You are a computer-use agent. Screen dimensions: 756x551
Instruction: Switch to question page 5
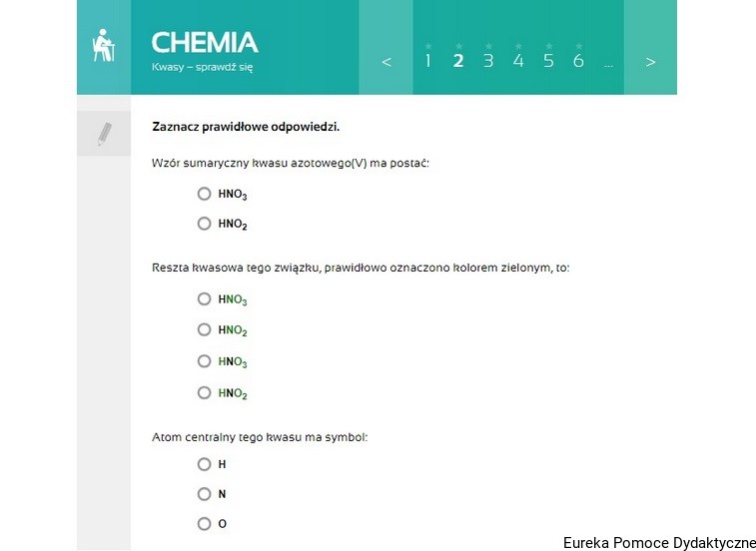pyautogui.click(x=548, y=61)
